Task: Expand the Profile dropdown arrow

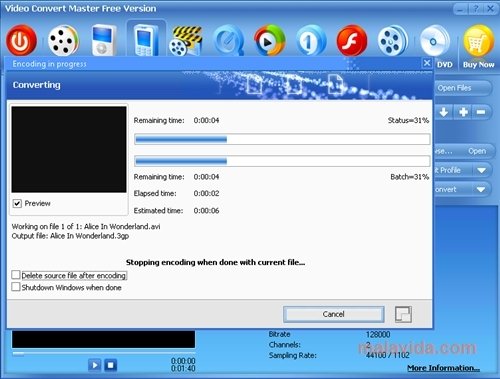Action: 481,170
